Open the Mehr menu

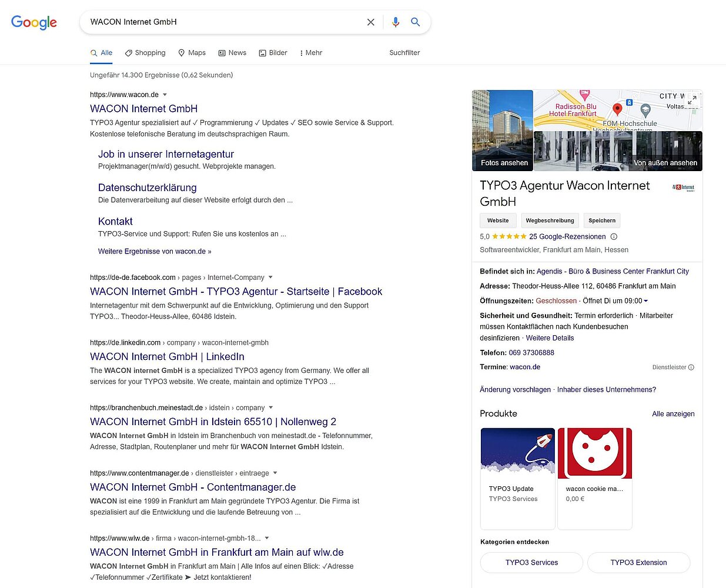pos(310,53)
